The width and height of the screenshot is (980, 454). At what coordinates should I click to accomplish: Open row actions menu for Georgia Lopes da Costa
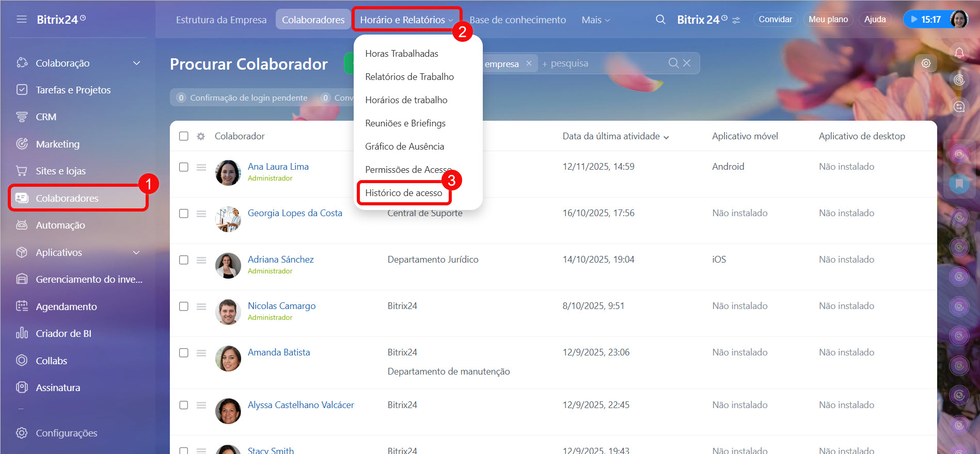point(201,214)
